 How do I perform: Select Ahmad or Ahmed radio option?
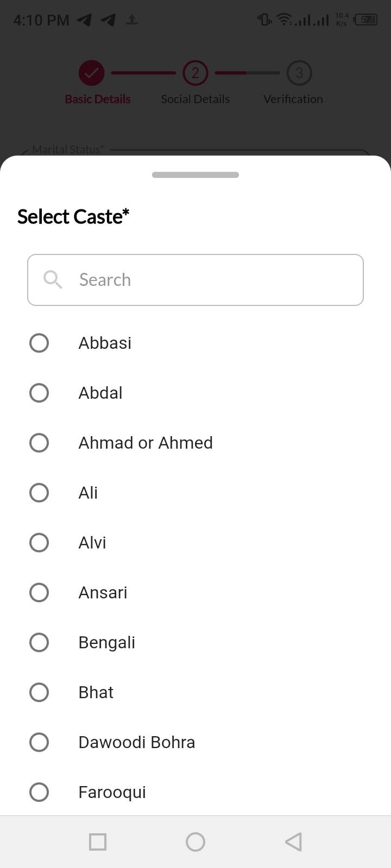point(39,443)
